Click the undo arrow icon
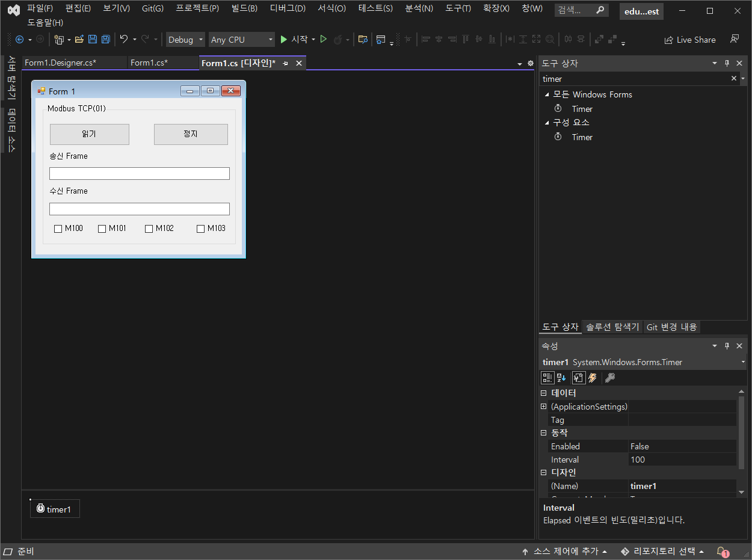 [x=124, y=39]
